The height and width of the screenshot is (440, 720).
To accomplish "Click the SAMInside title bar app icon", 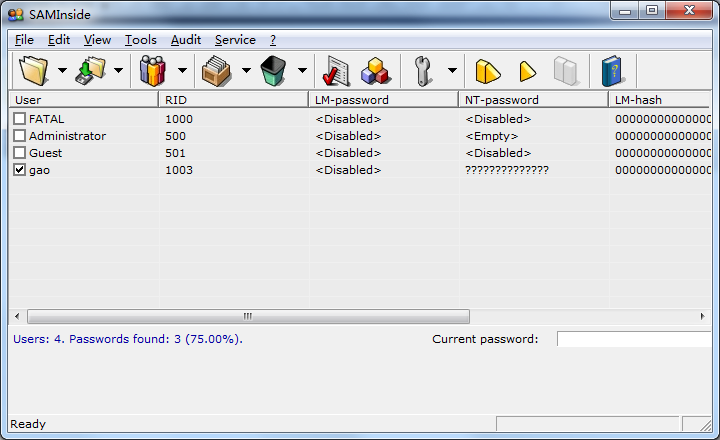I will [x=16, y=15].
